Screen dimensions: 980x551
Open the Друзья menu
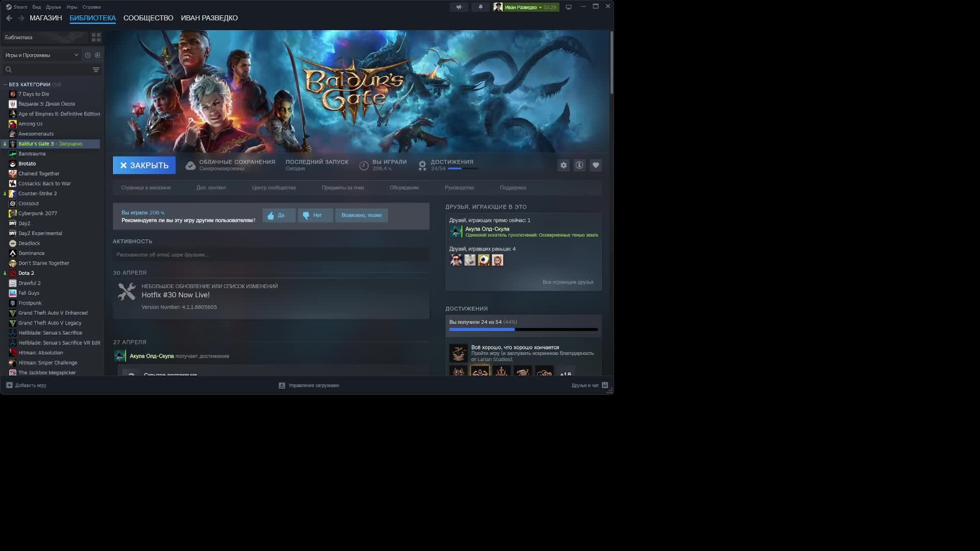53,7
